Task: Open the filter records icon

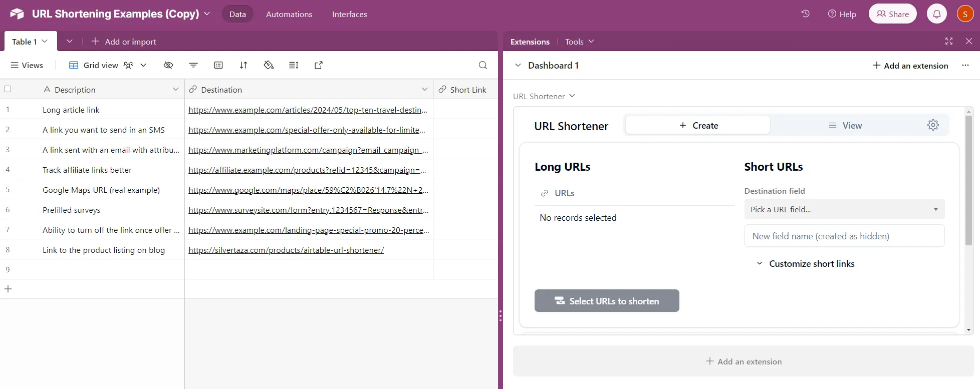Action: pyautogui.click(x=193, y=65)
